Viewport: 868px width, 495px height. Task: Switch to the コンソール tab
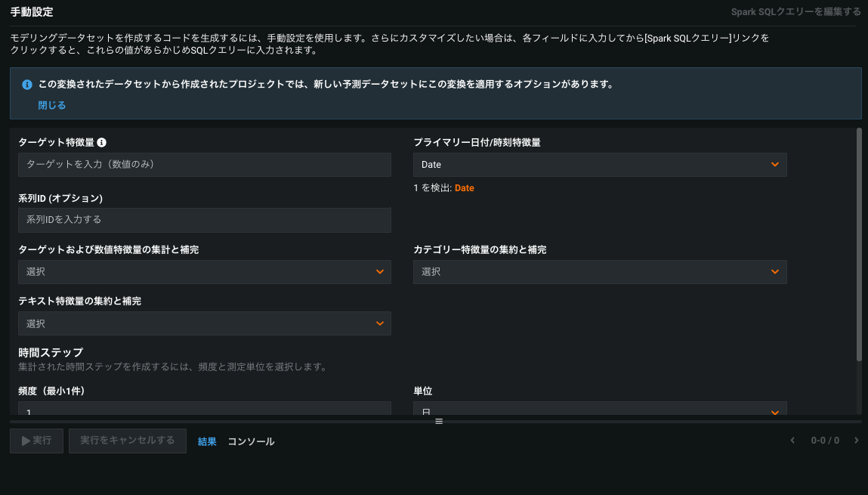click(x=251, y=441)
